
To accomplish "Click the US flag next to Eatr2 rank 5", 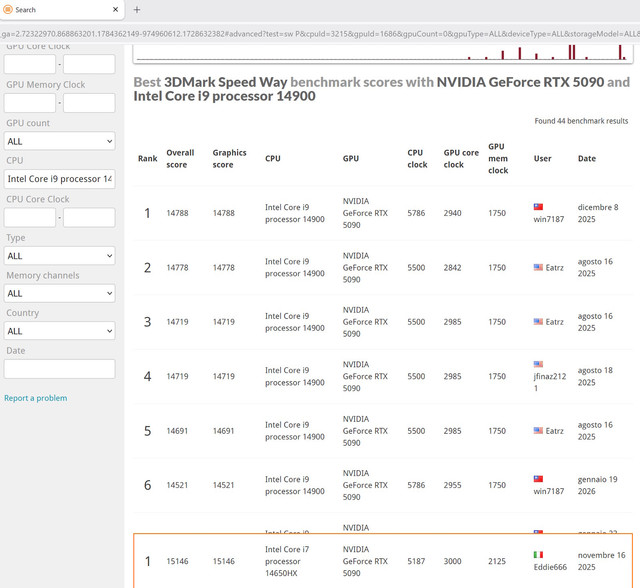I will (x=538, y=430).
